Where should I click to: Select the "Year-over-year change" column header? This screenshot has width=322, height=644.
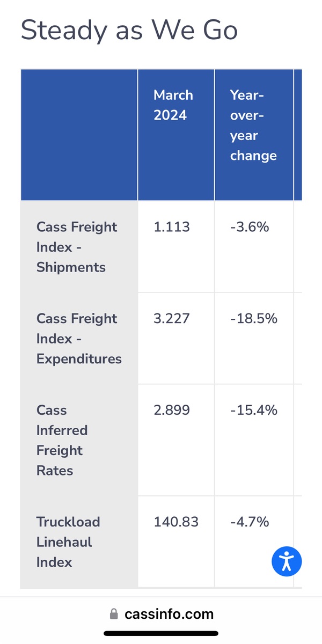pos(253,125)
